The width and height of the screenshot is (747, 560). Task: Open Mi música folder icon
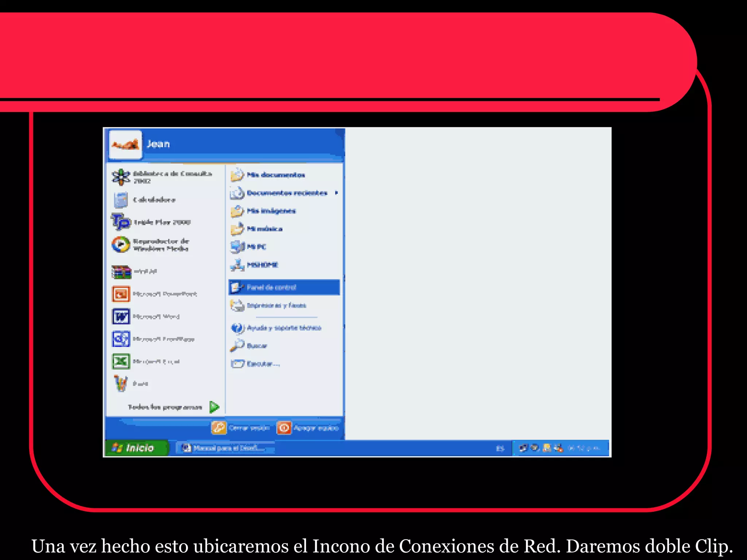237,229
